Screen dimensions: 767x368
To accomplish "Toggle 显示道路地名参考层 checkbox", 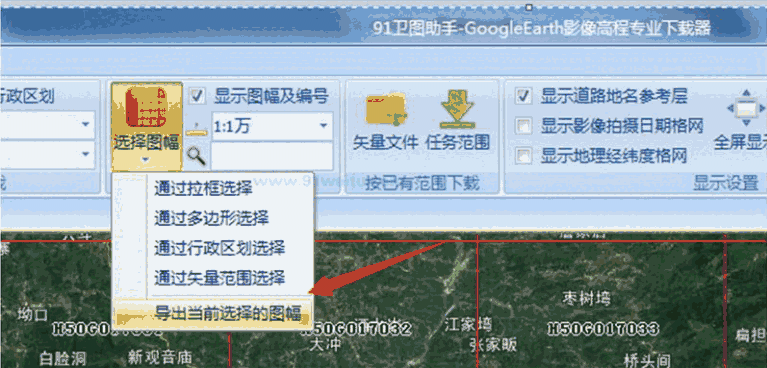I will pyautogui.click(x=524, y=96).
